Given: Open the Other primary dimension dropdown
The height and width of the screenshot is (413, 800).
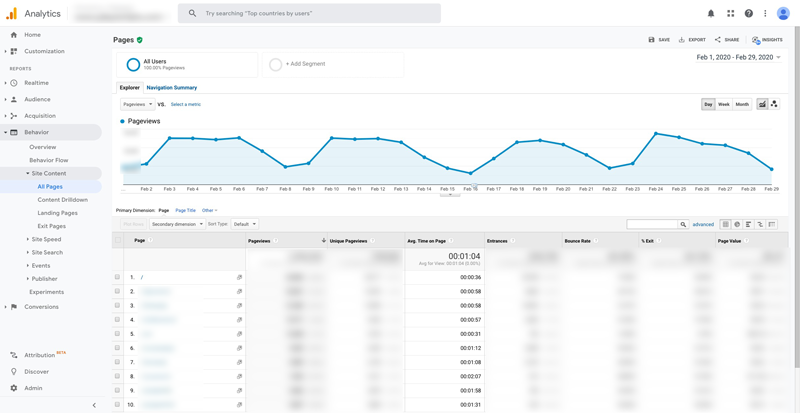Looking at the screenshot, I should pyautogui.click(x=209, y=210).
